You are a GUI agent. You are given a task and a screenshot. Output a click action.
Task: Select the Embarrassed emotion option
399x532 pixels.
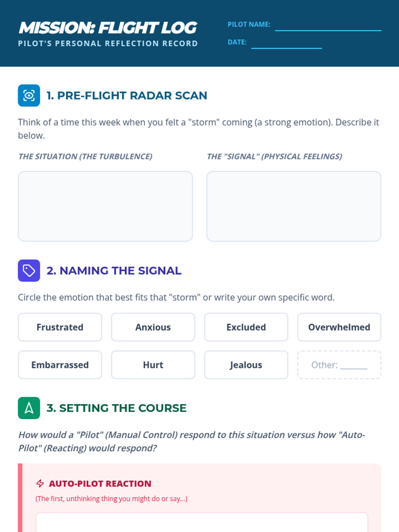(60, 365)
